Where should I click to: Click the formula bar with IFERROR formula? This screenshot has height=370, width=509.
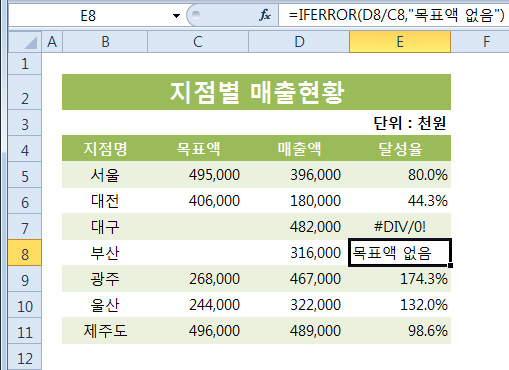click(393, 15)
